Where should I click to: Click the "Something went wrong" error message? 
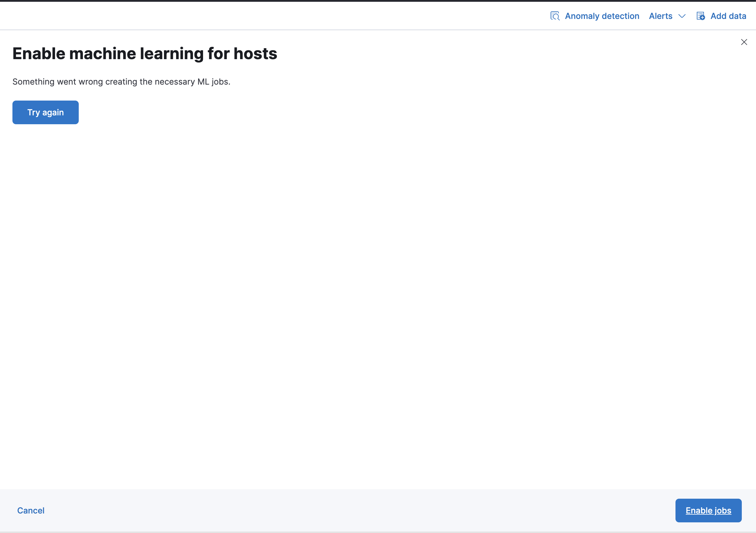121,82
